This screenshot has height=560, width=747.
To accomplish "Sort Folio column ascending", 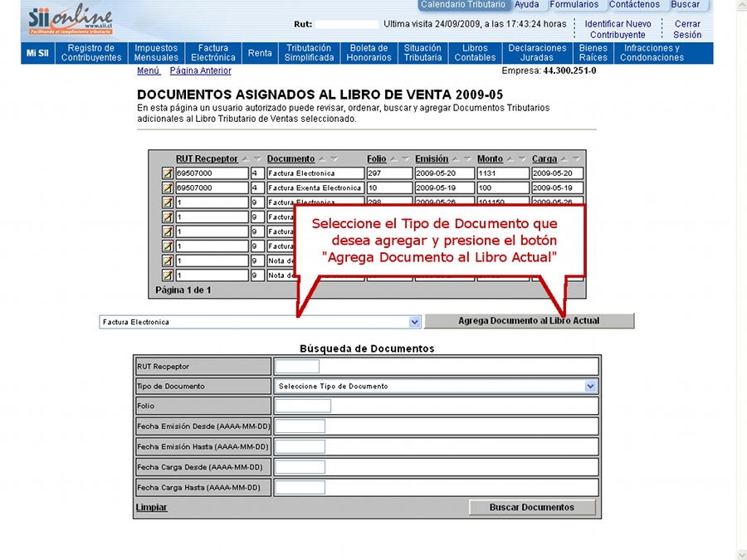I will (x=393, y=159).
